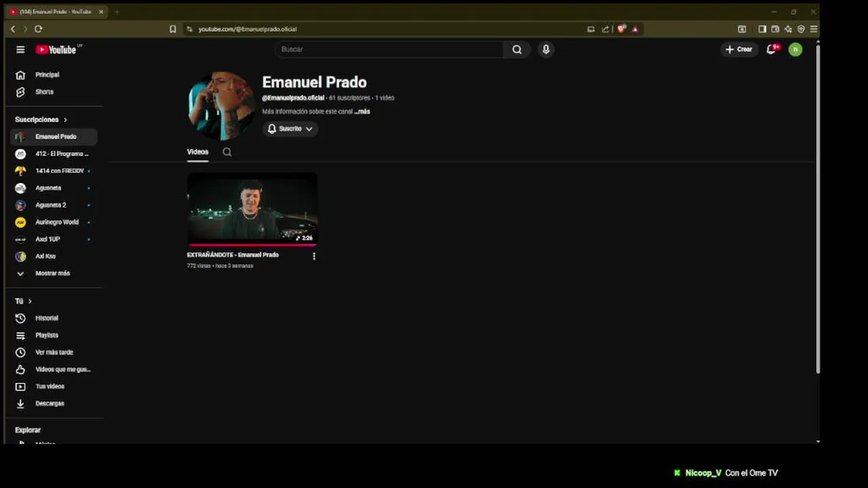
Task: Open Leo AI sparkle icon
Action: click(x=788, y=29)
